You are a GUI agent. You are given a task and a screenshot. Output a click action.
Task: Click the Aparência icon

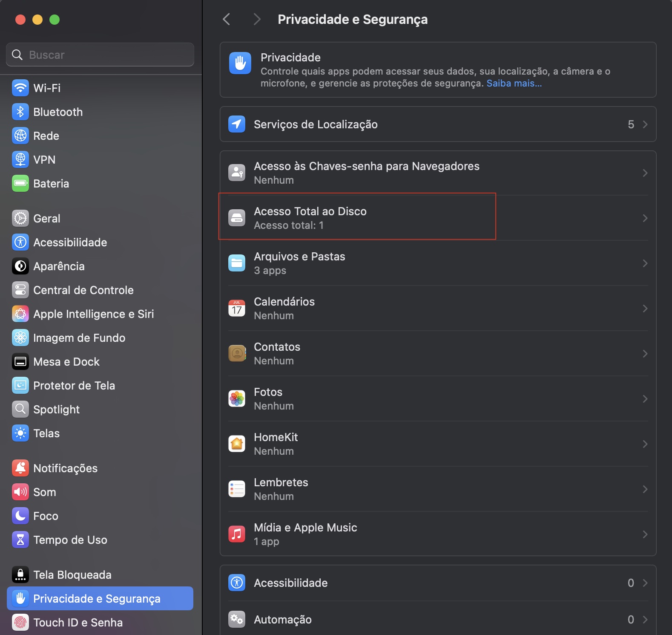click(20, 266)
